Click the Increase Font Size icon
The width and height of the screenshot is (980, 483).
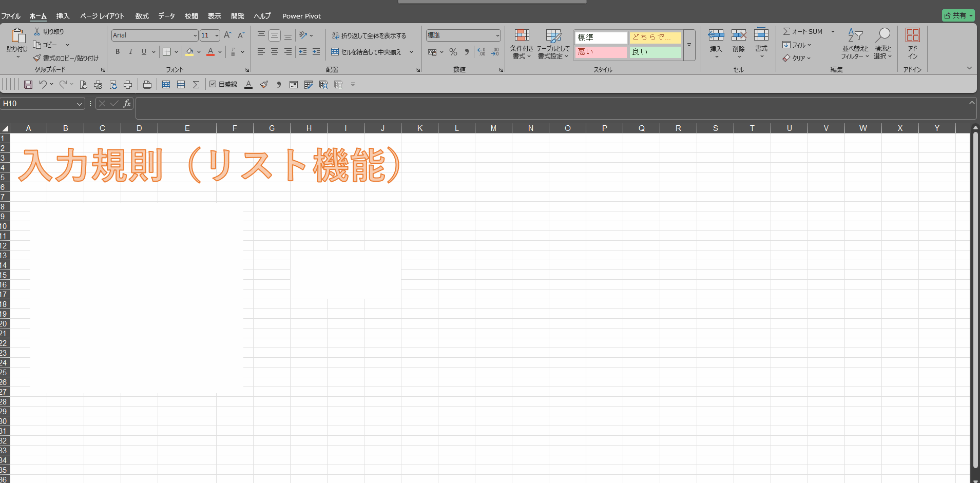pos(227,35)
